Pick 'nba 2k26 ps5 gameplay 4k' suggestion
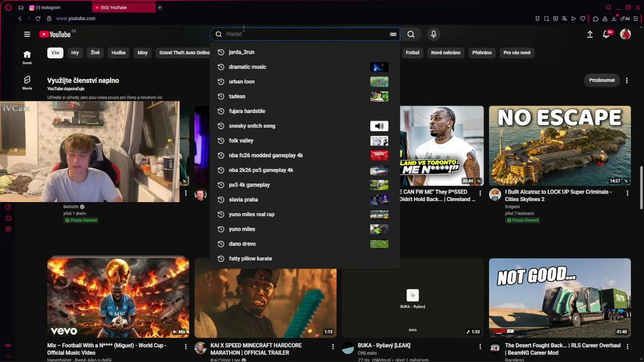Image resolution: width=644 pixels, height=362 pixels. pyautogui.click(x=305, y=170)
